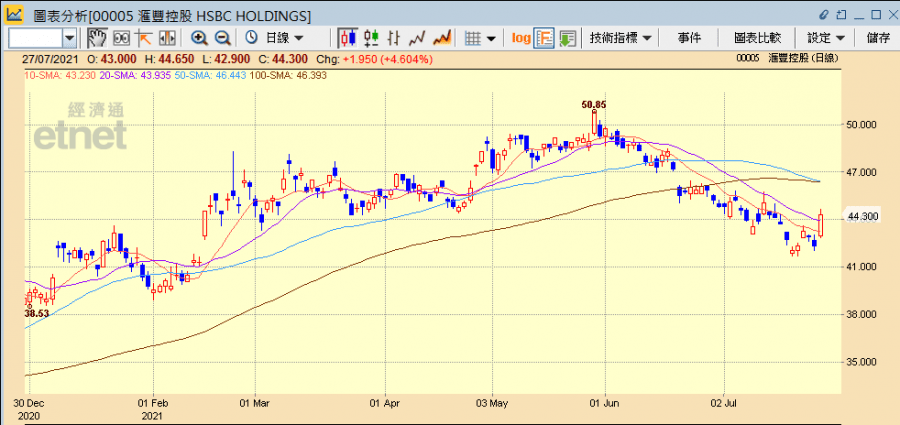Open the 設定 settings menu
The height and width of the screenshot is (425, 900).
pyautogui.click(x=826, y=38)
